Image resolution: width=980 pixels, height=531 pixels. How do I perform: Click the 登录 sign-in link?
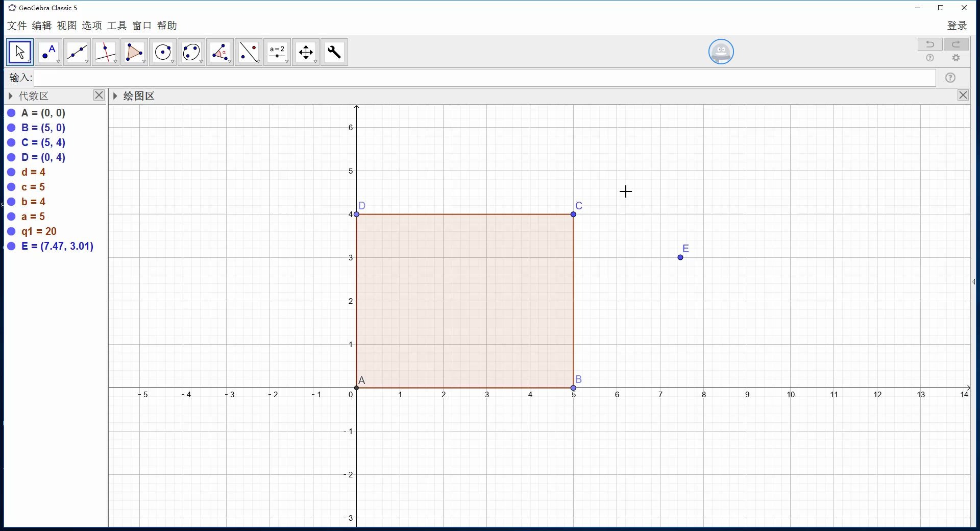pos(957,26)
